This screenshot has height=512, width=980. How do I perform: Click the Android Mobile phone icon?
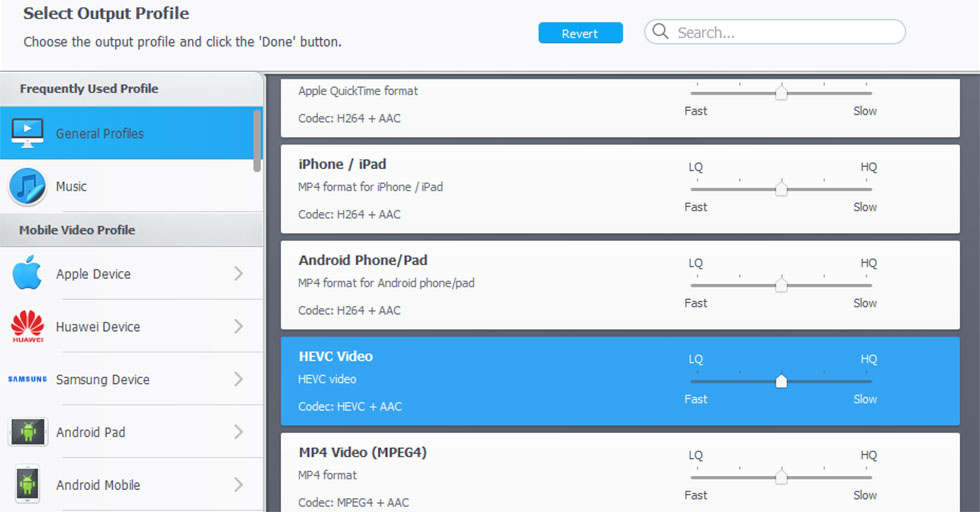[27, 485]
